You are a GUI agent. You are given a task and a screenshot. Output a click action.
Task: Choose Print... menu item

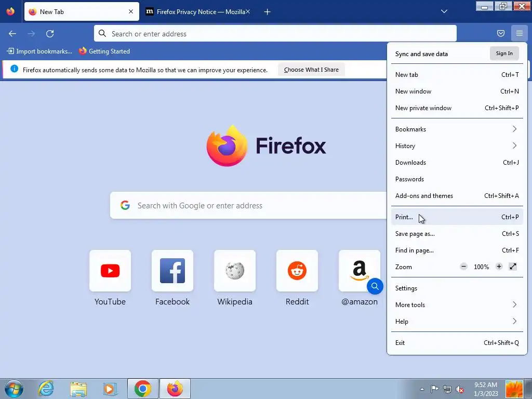(457, 217)
